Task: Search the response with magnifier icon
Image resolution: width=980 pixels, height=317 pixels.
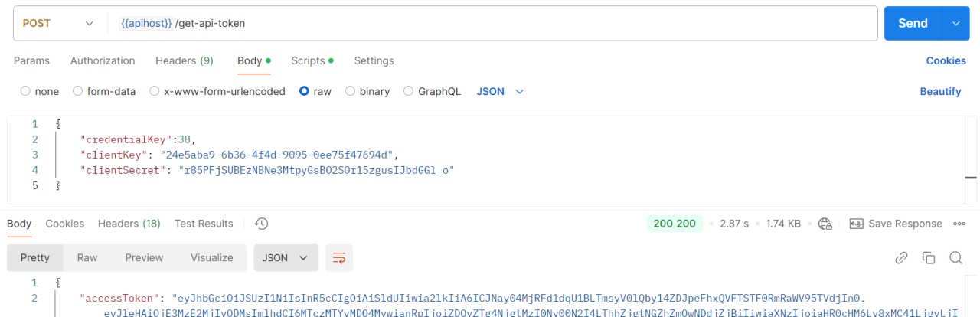Action: pyautogui.click(x=955, y=258)
